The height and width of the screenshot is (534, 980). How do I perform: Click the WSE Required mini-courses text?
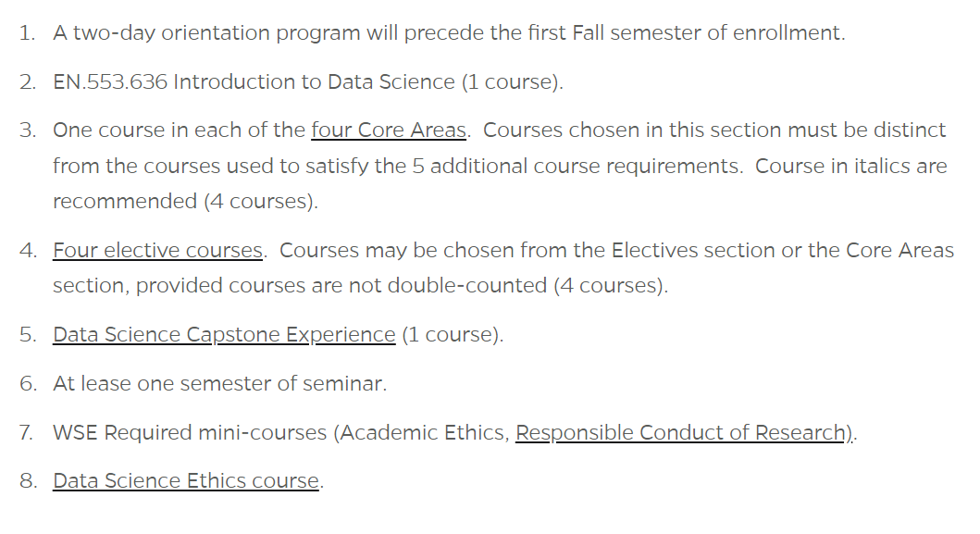coord(190,433)
